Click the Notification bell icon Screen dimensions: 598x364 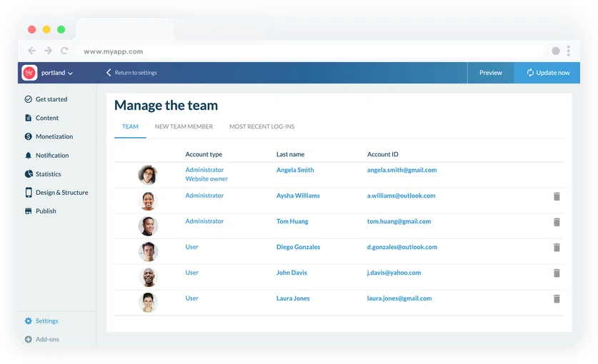(29, 155)
